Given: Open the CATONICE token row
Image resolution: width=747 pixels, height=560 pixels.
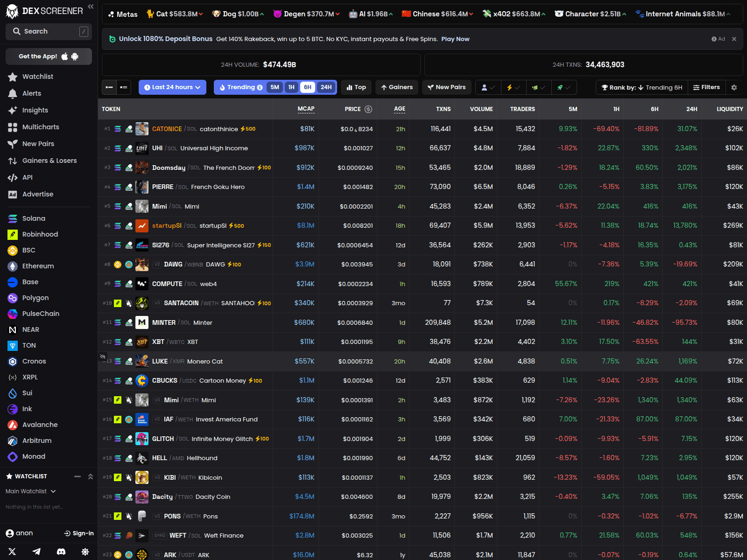Looking at the screenshot, I should pos(422,129).
